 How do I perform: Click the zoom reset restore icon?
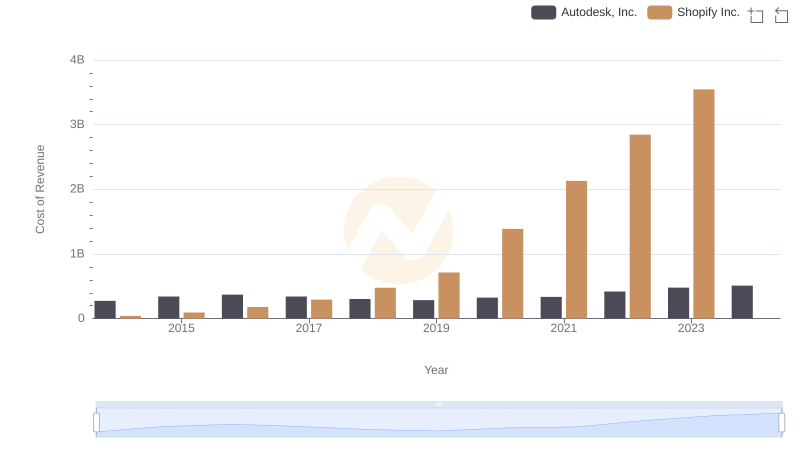[781, 15]
